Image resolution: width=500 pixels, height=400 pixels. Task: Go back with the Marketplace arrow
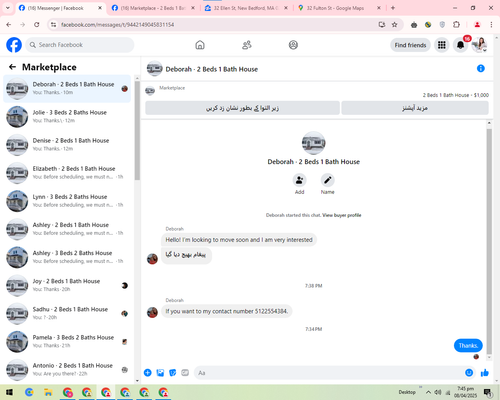coord(12,67)
